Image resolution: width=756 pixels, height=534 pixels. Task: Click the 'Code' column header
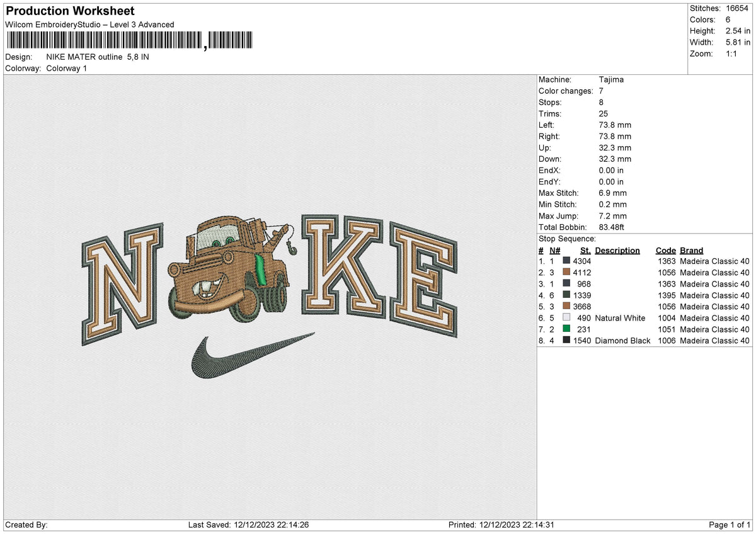click(665, 251)
